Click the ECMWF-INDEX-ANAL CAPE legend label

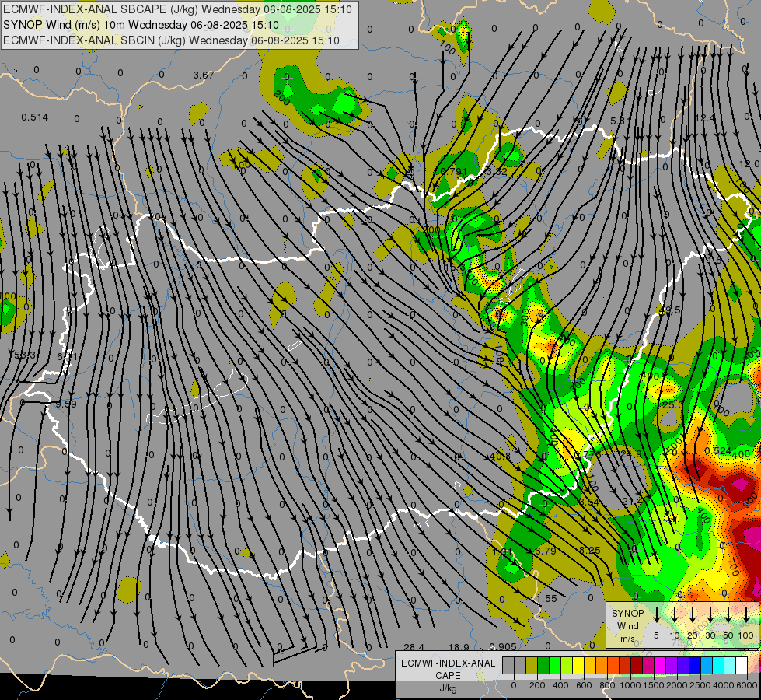[x=449, y=670]
